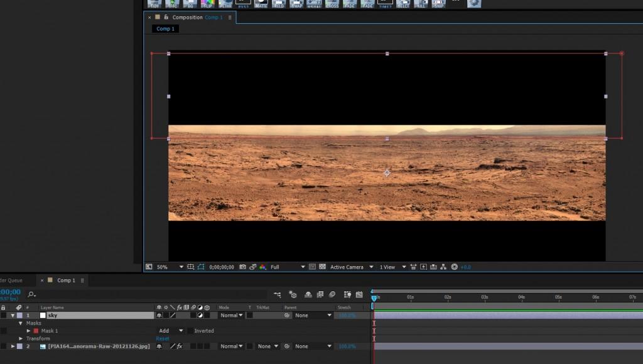
Task: Expand the Mask 1 properties
Action: 28,331
